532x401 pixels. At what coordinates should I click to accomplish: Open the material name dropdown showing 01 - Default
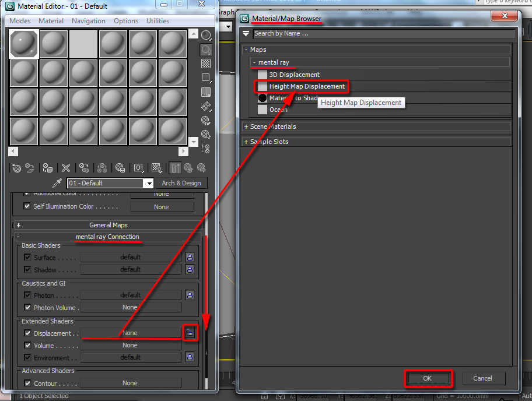149,183
